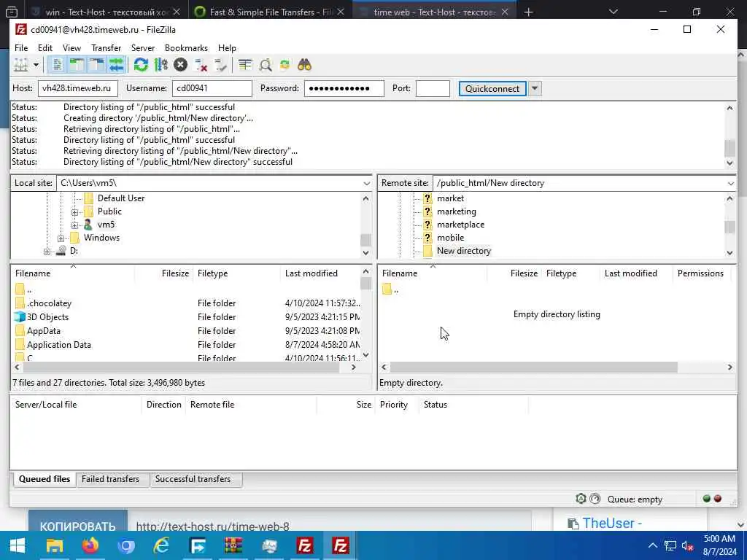Open the View menu
This screenshot has height=560, width=747.
coord(72,47)
